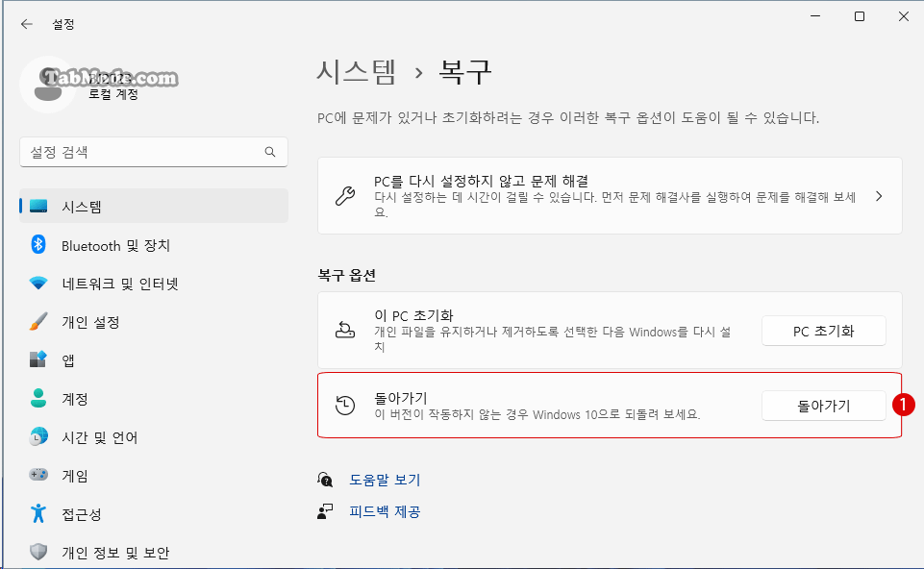Open 게임 settings category
The image size is (924, 569).
(x=154, y=476)
